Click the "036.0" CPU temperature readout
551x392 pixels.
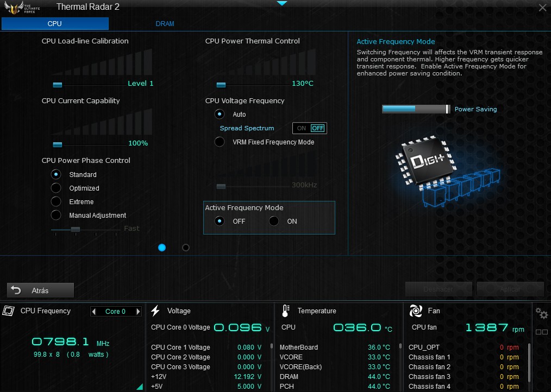tap(357, 328)
